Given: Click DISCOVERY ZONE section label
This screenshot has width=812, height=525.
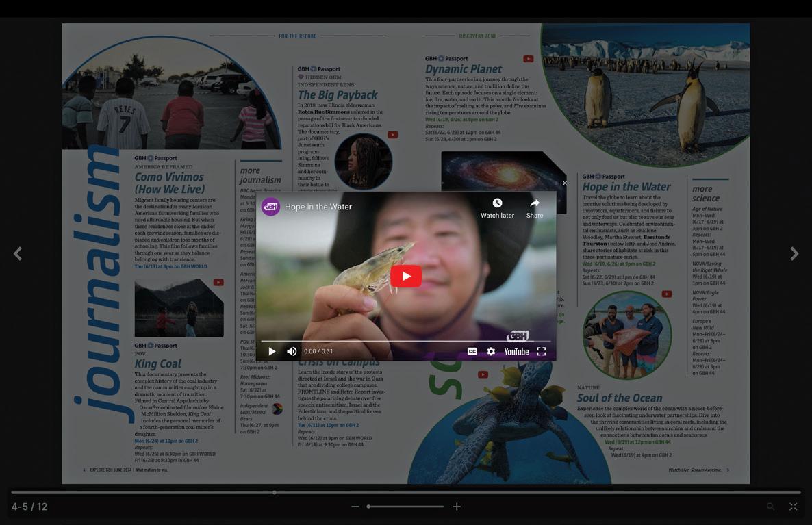Looking at the screenshot, I should click(x=477, y=36).
